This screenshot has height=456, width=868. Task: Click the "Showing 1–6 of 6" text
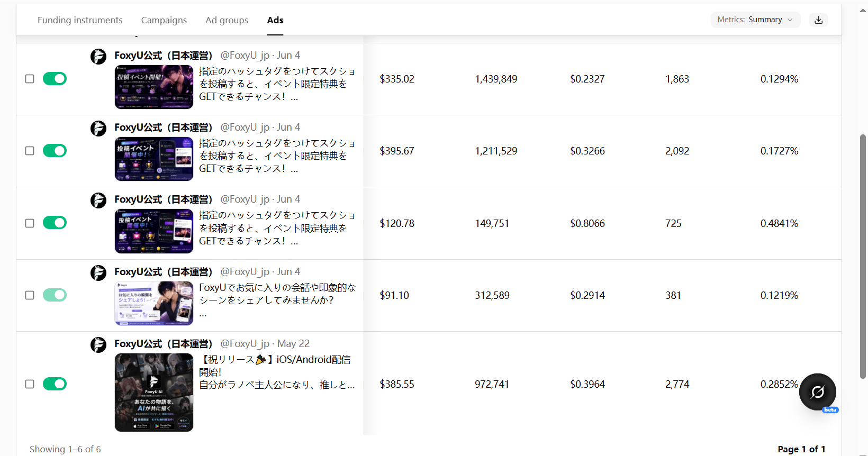click(65, 449)
